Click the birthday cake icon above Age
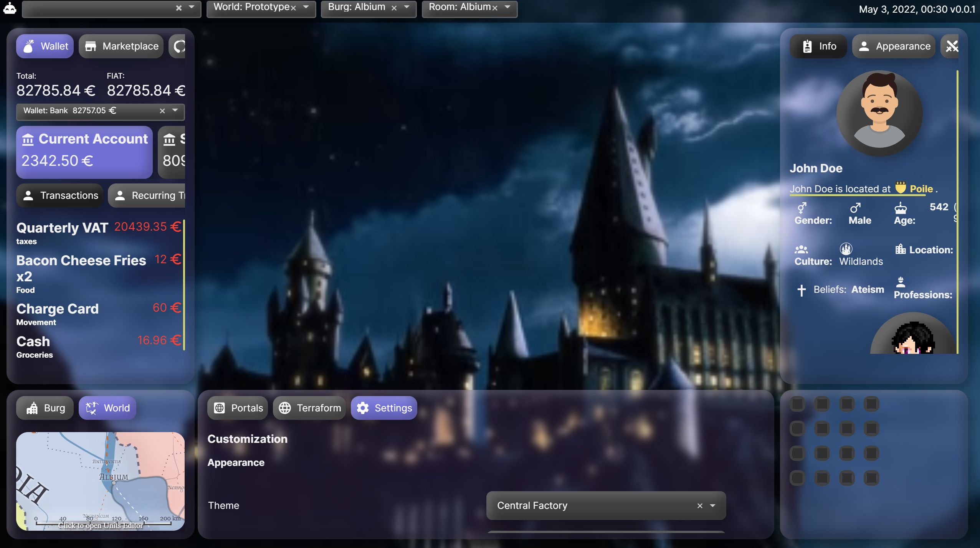Image resolution: width=980 pixels, height=548 pixels. coord(901,208)
